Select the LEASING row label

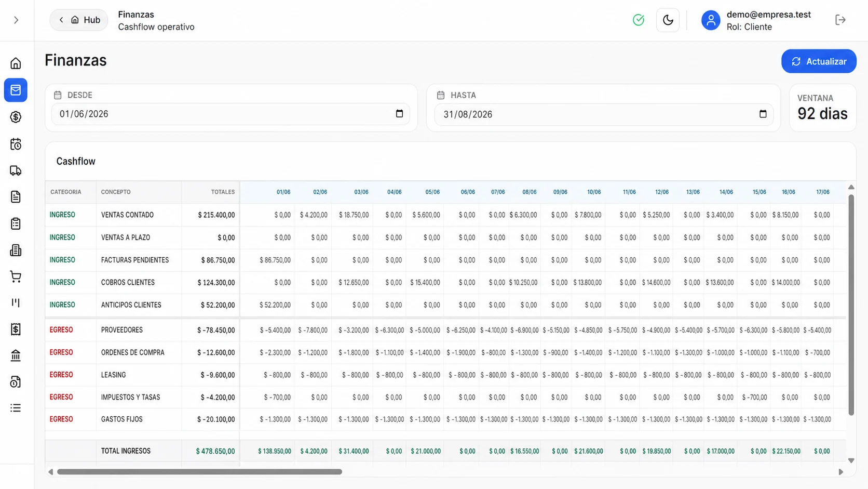click(113, 375)
